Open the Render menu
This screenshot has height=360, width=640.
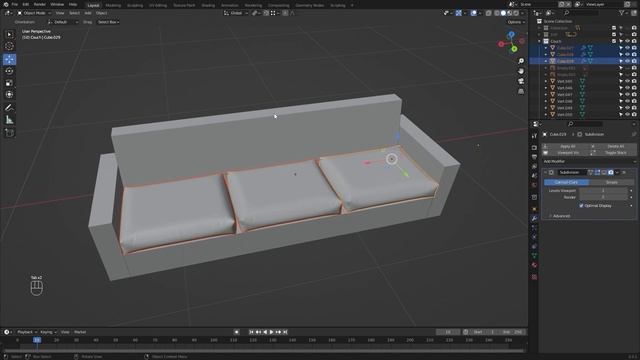(40, 4)
